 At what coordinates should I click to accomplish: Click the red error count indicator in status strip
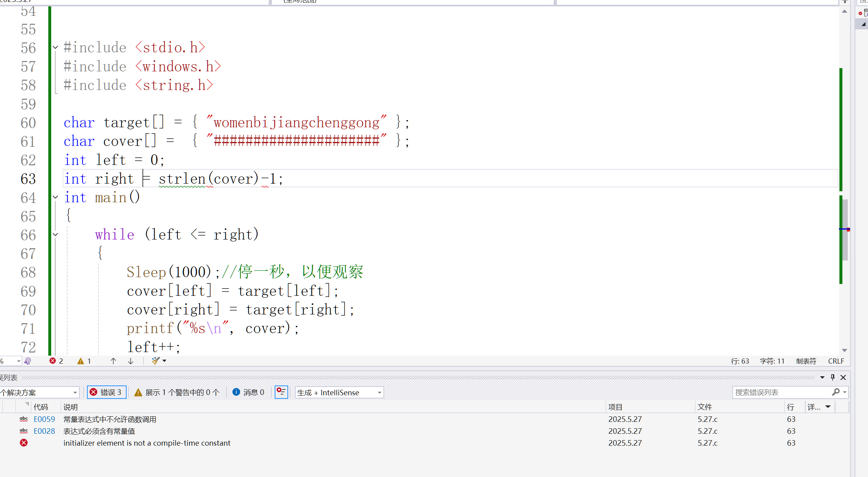(x=56, y=361)
